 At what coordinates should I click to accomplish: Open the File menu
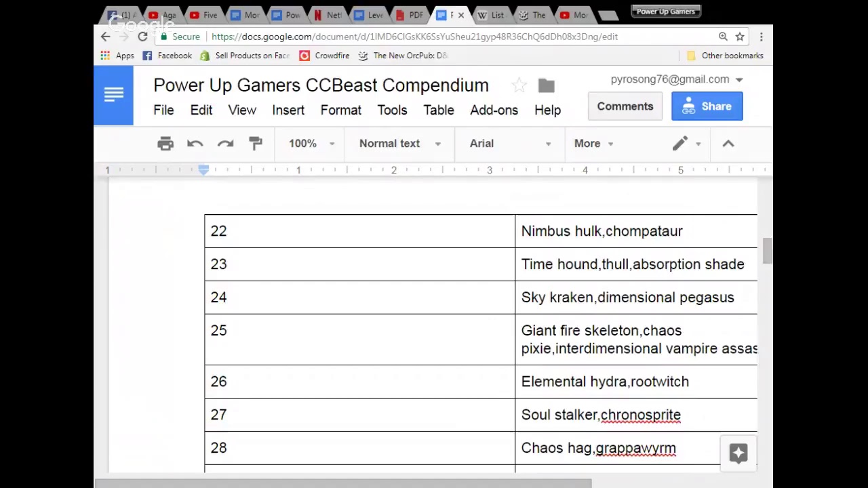pos(163,110)
